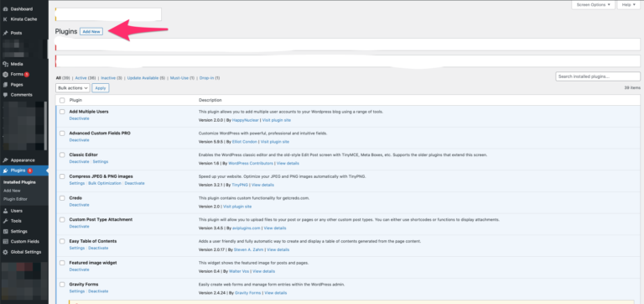The height and width of the screenshot is (304, 644).
Task: Open Easy Table of Contents Settings
Action: [77, 249]
